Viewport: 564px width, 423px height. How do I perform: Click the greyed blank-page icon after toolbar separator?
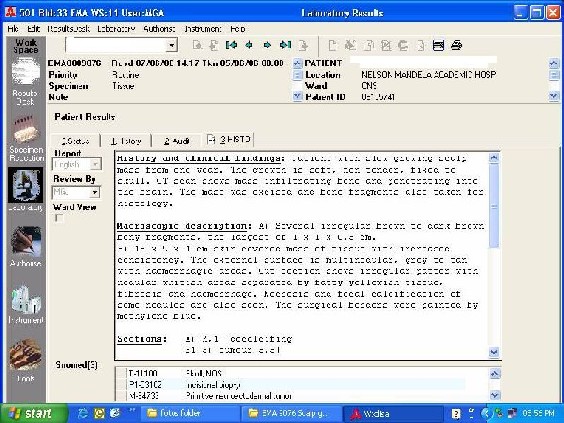332,45
